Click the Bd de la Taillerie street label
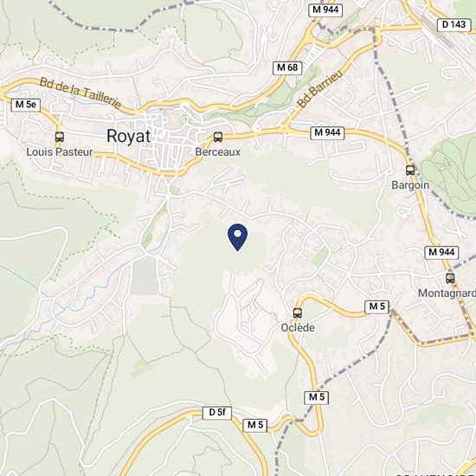Viewport: 476px width, 476px height. coord(80,93)
